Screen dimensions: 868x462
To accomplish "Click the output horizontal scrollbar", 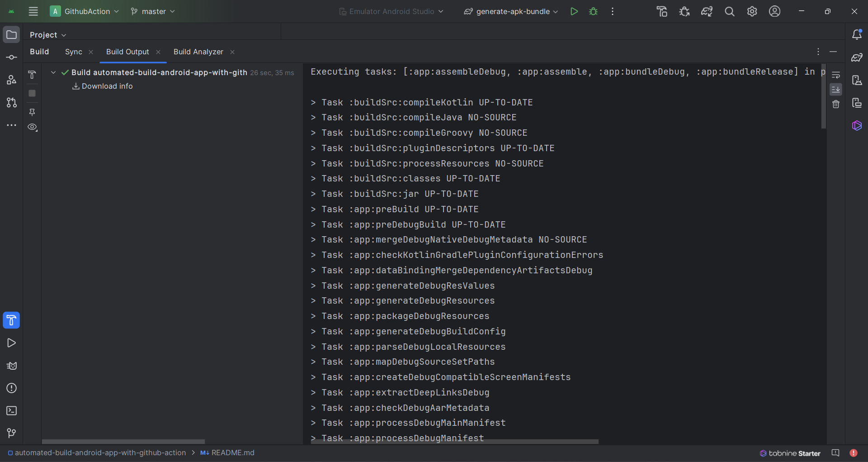I will tap(454, 441).
